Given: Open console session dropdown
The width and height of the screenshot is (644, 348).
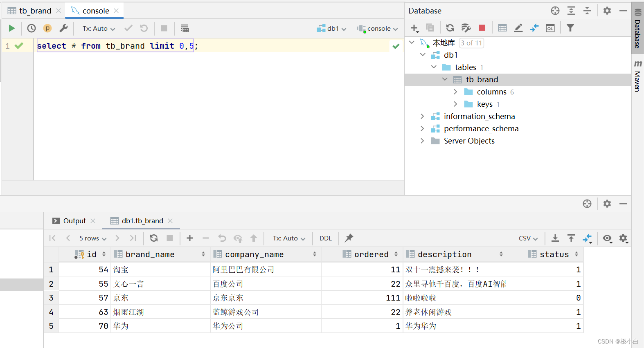Looking at the screenshot, I should (377, 28).
